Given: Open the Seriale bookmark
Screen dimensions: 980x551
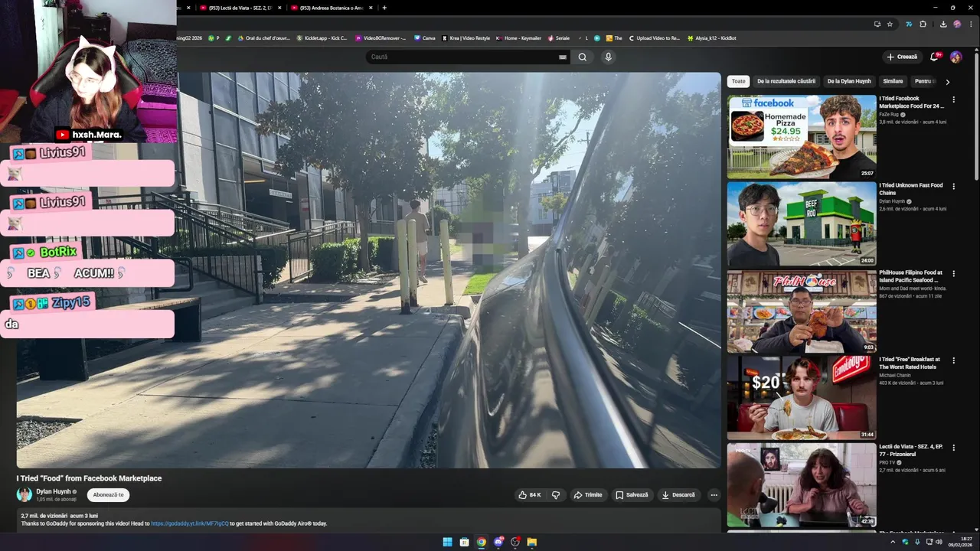Looking at the screenshot, I should click(x=559, y=37).
